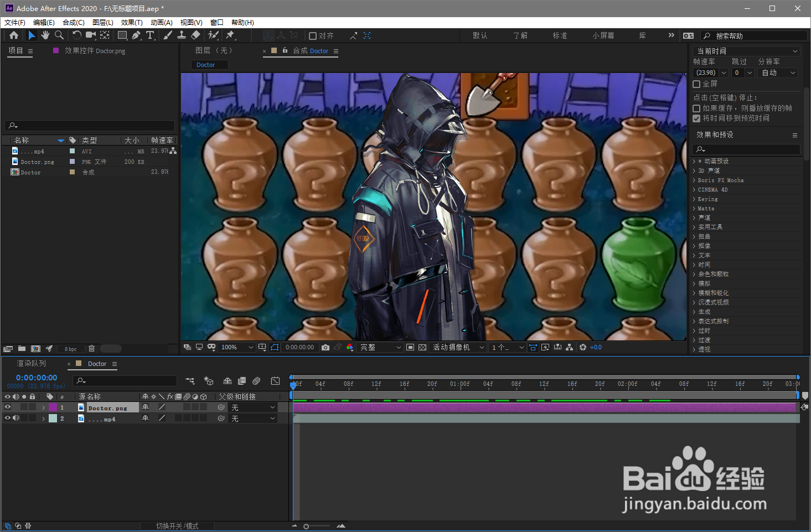Delete selected project item with trash icon

coord(92,349)
